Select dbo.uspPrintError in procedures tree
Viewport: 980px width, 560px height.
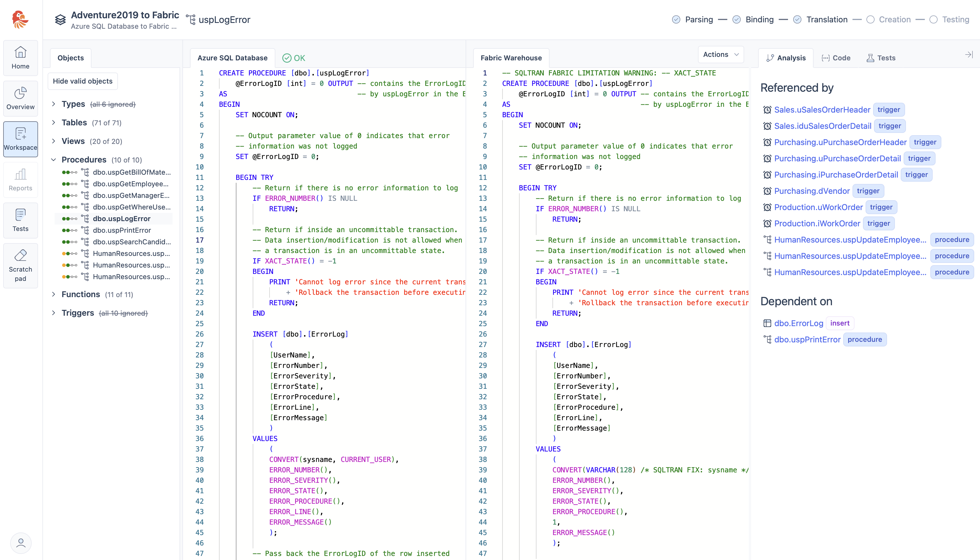(122, 230)
